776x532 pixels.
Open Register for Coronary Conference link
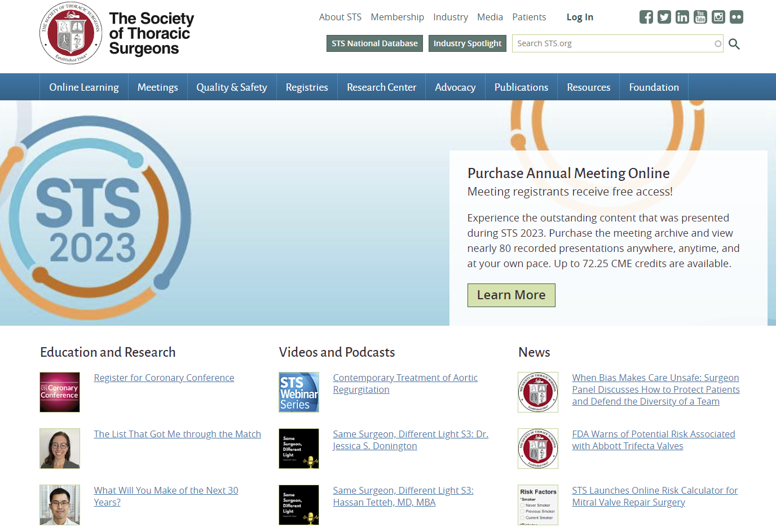[x=164, y=378]
